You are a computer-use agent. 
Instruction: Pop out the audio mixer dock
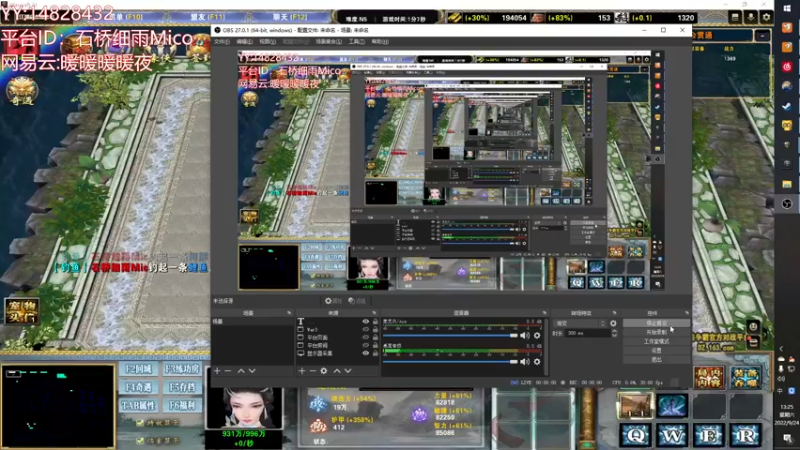tap(544, 313)
